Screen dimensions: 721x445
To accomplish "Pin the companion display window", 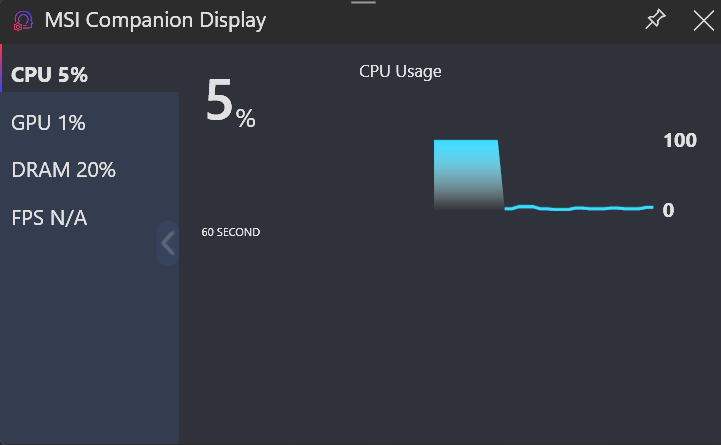I will (655, 20).
